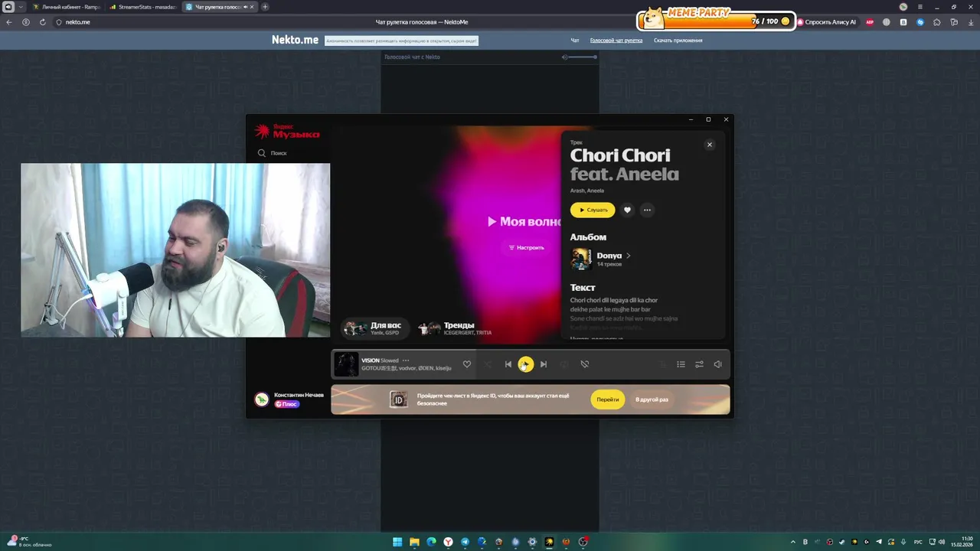This screenshot has height=551, width=980.
Task: Open the Настроить wave settings
Action: [x=527, y=248]
